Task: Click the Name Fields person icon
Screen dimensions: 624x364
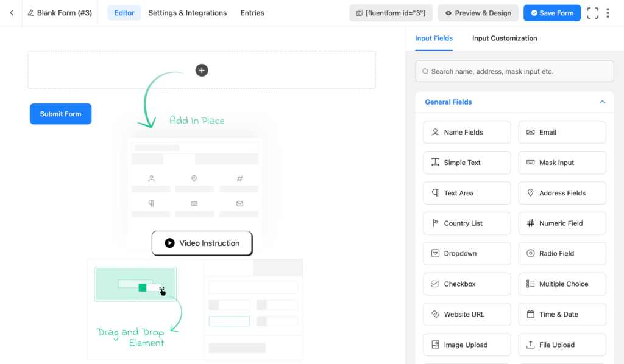Action: point(435,132)
